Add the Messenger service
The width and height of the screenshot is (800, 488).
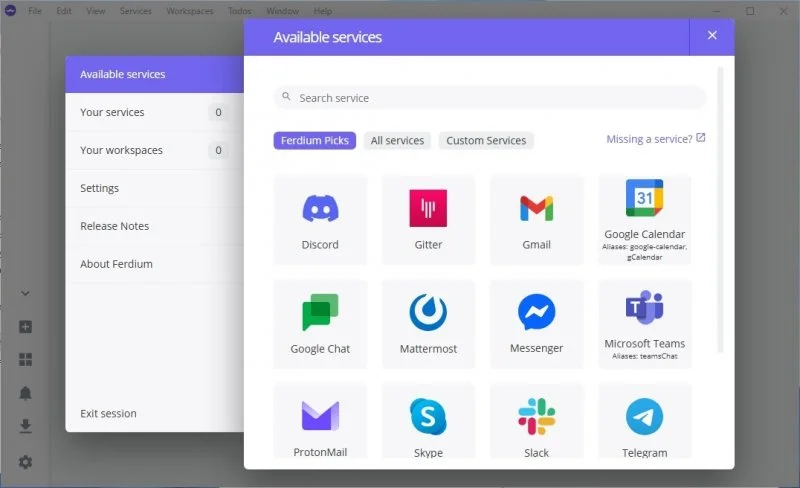pos(536,324)
